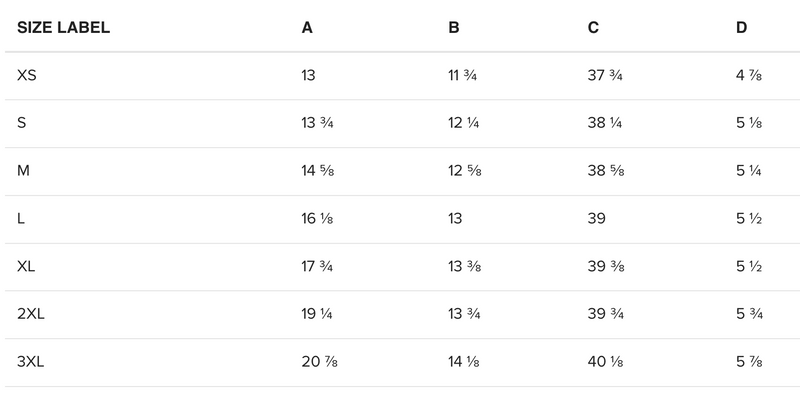Click the 3XL value 40 ⅛ in column C
Viewport: 800px width, 404px height.
[x=607, y=363]
